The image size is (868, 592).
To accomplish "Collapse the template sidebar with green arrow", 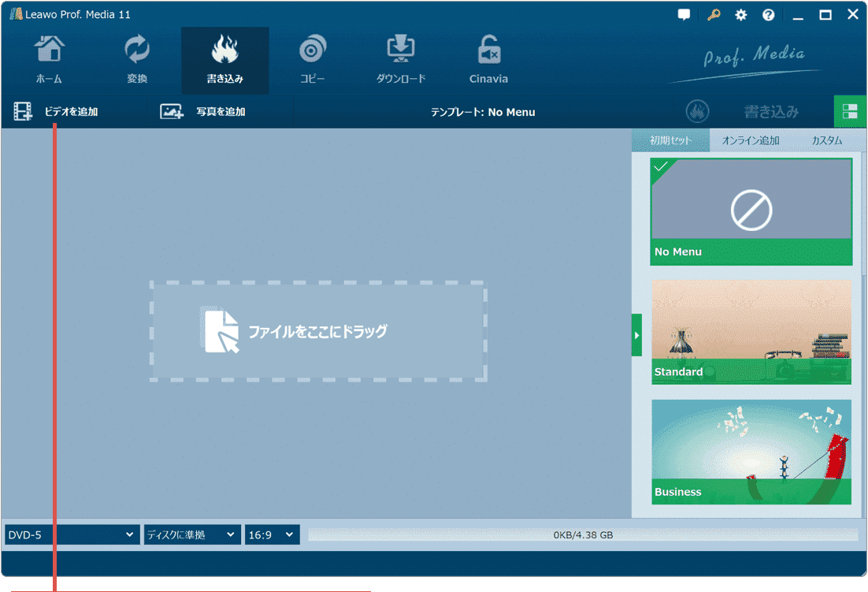I will tap(636, 335).
